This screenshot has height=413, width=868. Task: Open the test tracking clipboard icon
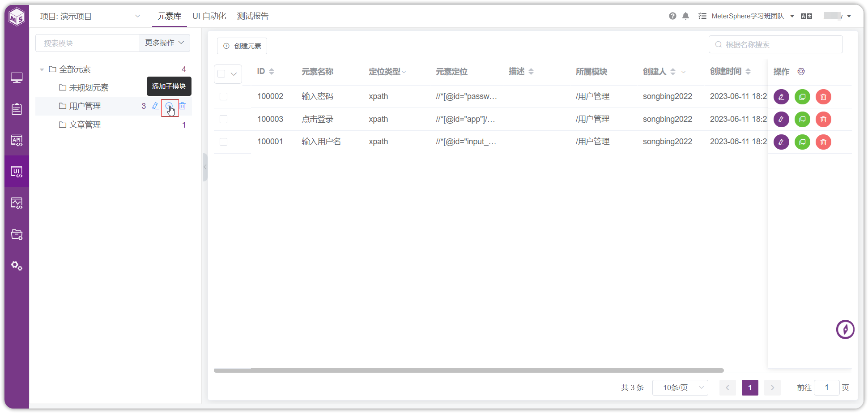pyautogui.click(x=17, y=109)
